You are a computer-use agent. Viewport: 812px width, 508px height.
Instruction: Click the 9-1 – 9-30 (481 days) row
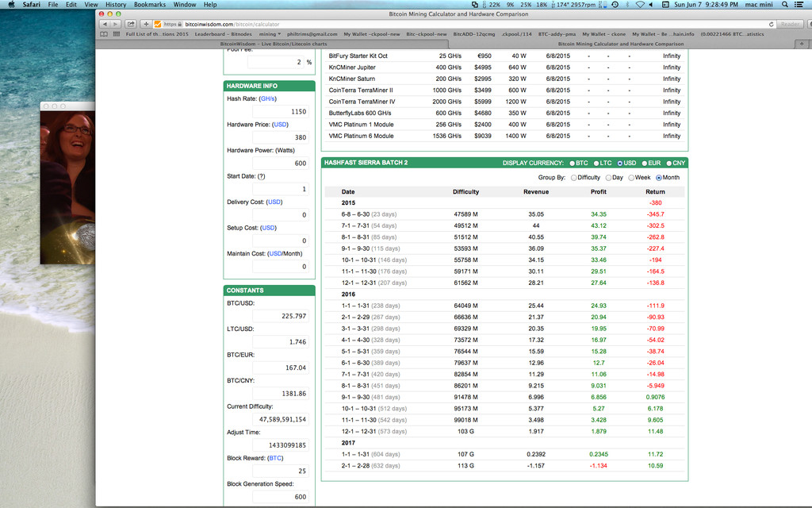504,397
